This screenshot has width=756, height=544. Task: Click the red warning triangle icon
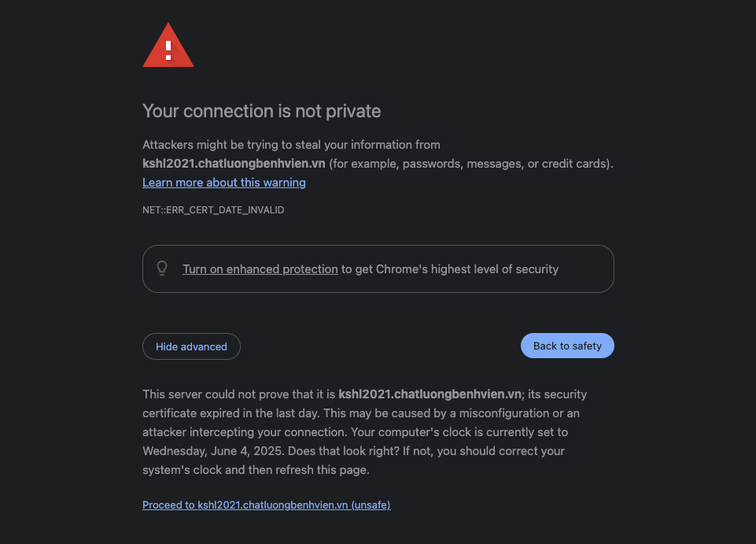168,47
